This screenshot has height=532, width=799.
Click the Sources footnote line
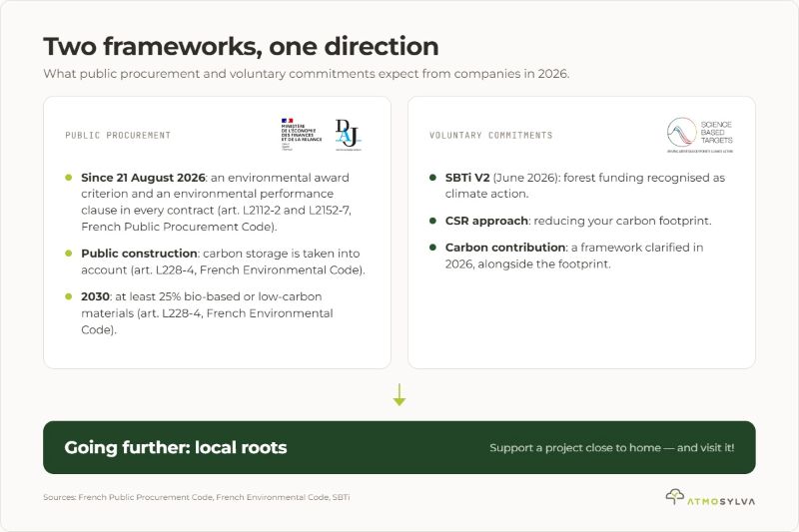(197, 497)
